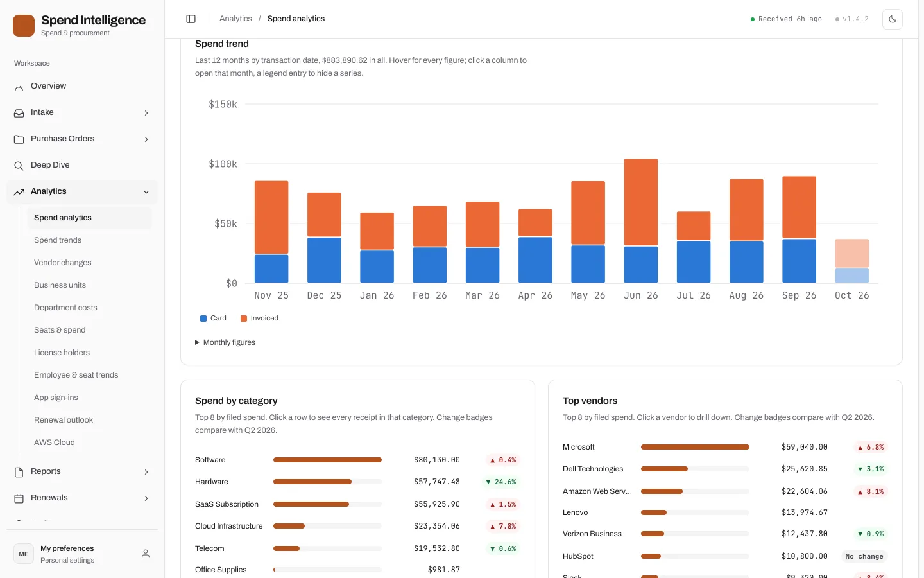924x578 pixels.
Task: Click the Received 6h ago status
Action: coord(786,19)
